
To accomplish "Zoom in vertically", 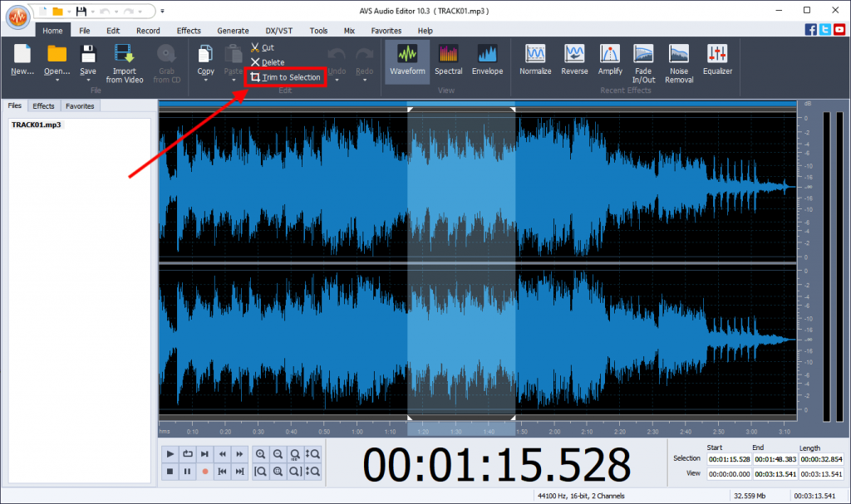I will (312, 454).
